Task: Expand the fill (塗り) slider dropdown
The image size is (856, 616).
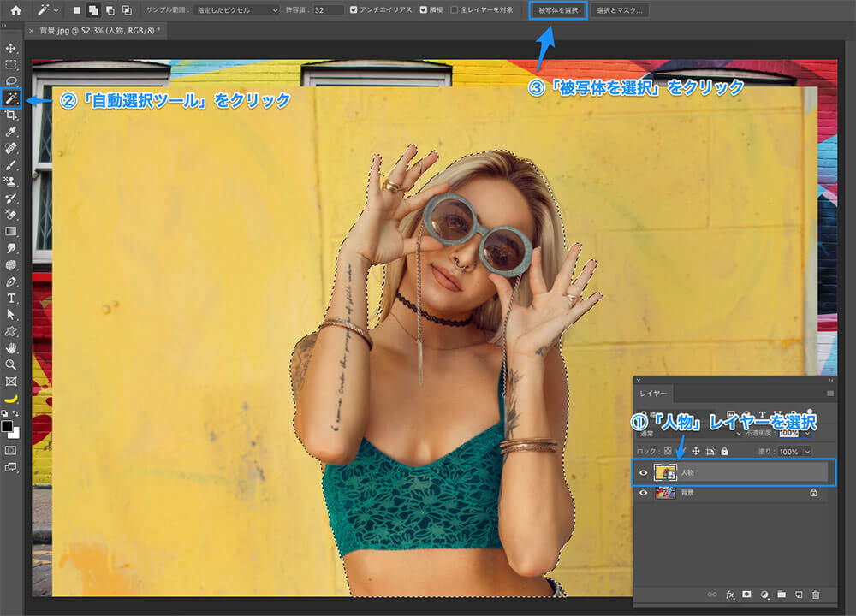Action: (x=807, y=451)
